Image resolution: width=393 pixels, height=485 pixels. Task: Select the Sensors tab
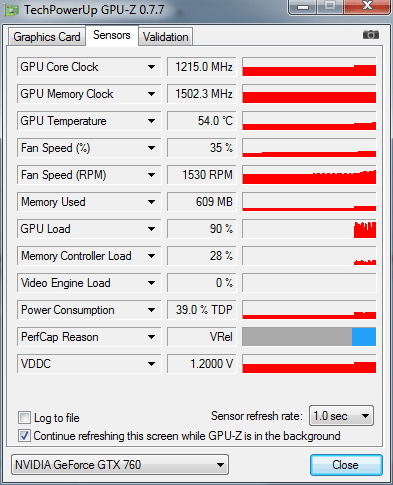pos(112,35)
